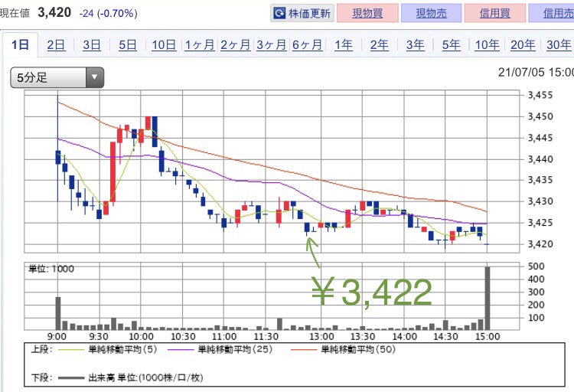
Task: Click the 3,450 price axis label
Action: coord(540,116)
